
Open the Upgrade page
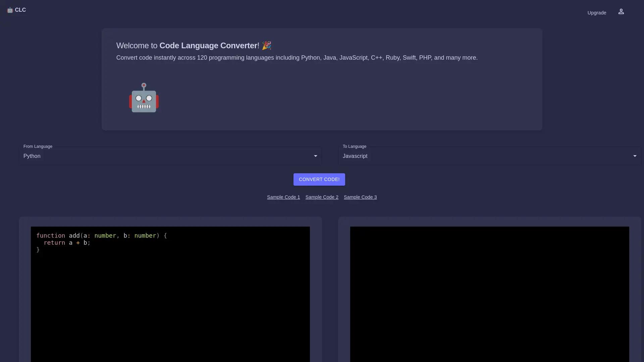597,13
